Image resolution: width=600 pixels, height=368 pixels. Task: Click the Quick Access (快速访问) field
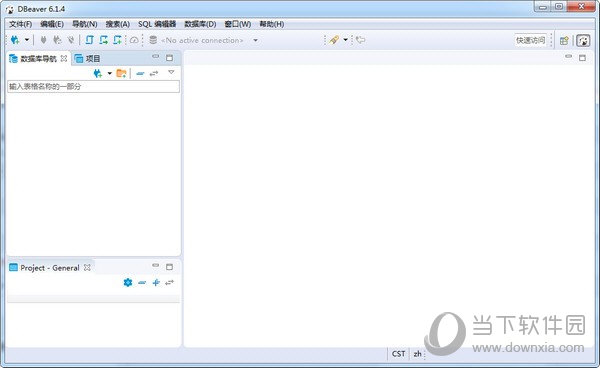(x=530, y=40)
